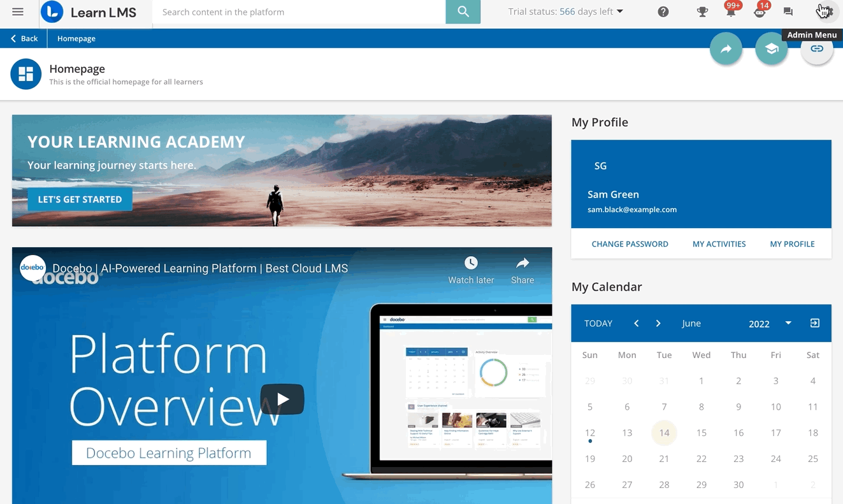Open the messages chat icon
843x504 pixels.
(788, 11)
